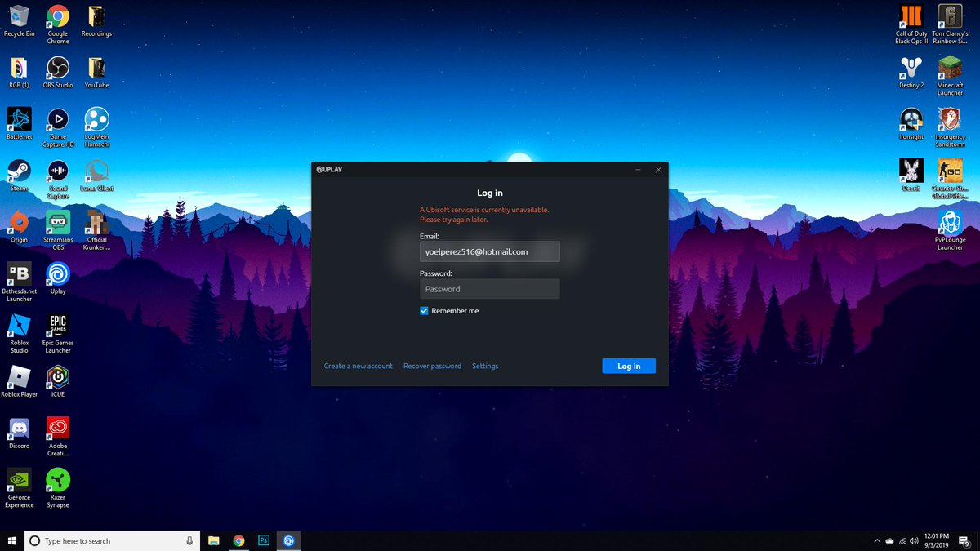Expand the hidden system tray icons
Viewport: 980px width, 551px height.
(877, 540)
